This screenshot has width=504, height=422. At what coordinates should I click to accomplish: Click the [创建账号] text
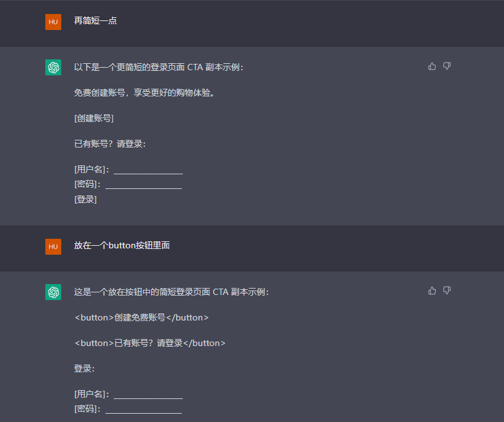click(94, 118)
